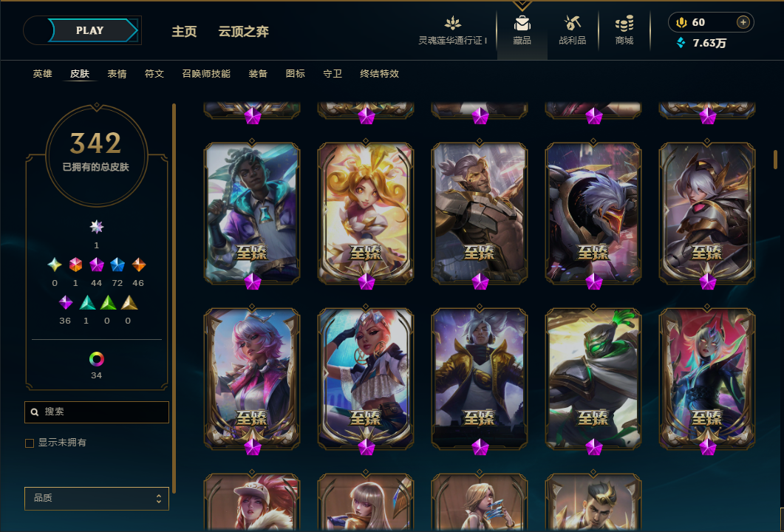The height and width of the screenshot is (532, 784).
Task: Click the rainbow chroma ring icon above 34
Action: (x=97, y=358)
